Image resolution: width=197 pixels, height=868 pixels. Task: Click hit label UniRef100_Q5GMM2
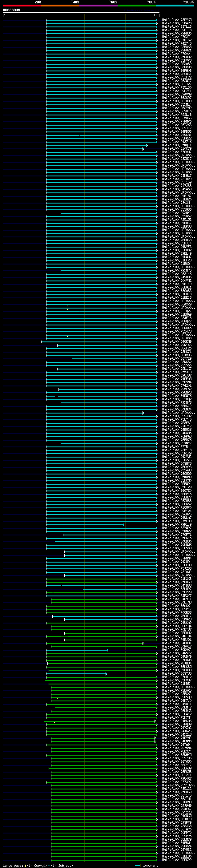(x=177, y=57)
